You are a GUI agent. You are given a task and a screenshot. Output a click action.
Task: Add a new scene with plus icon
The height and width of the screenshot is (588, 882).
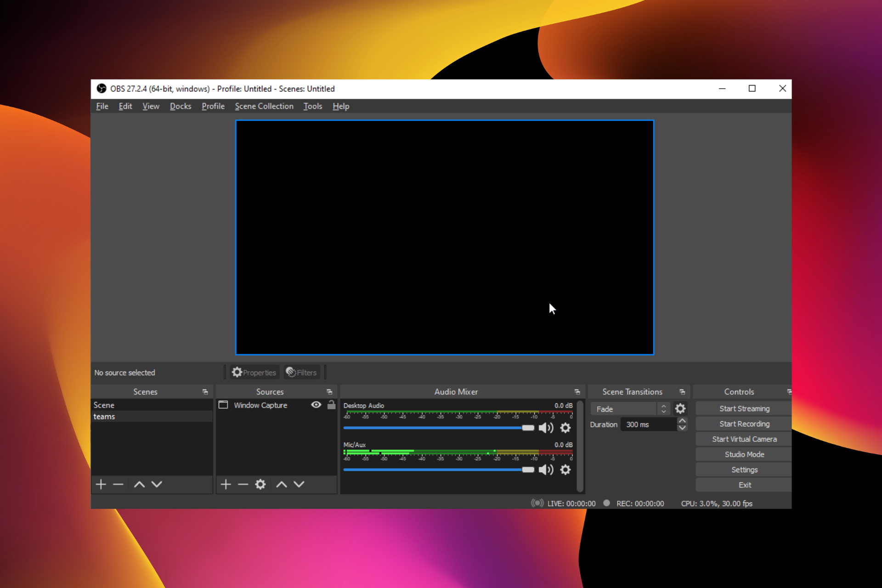[101, 484]
